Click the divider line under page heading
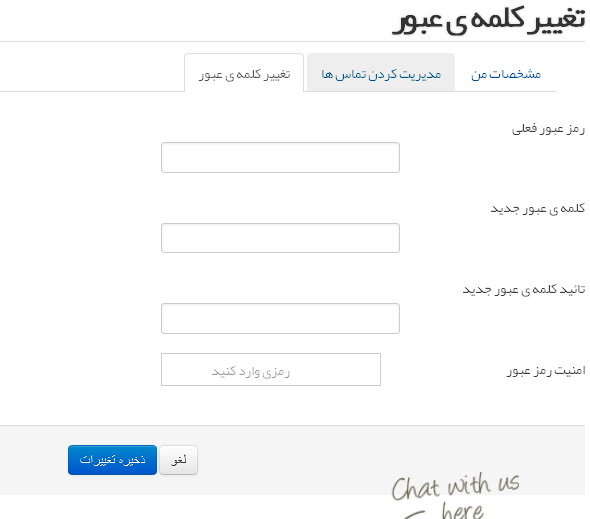The height and width of the screenshot is (519, 590). [292, 41]
